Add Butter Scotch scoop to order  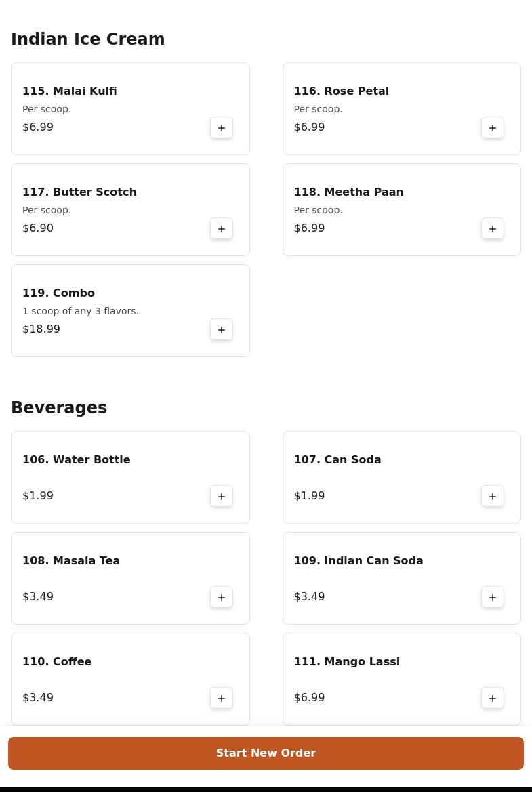pos(222,229)
